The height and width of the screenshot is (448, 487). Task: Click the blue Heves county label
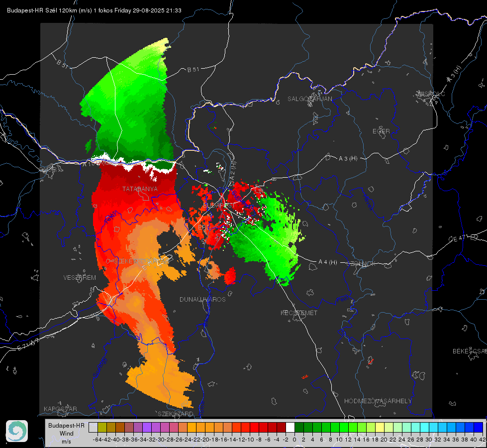tap(368, 202)
